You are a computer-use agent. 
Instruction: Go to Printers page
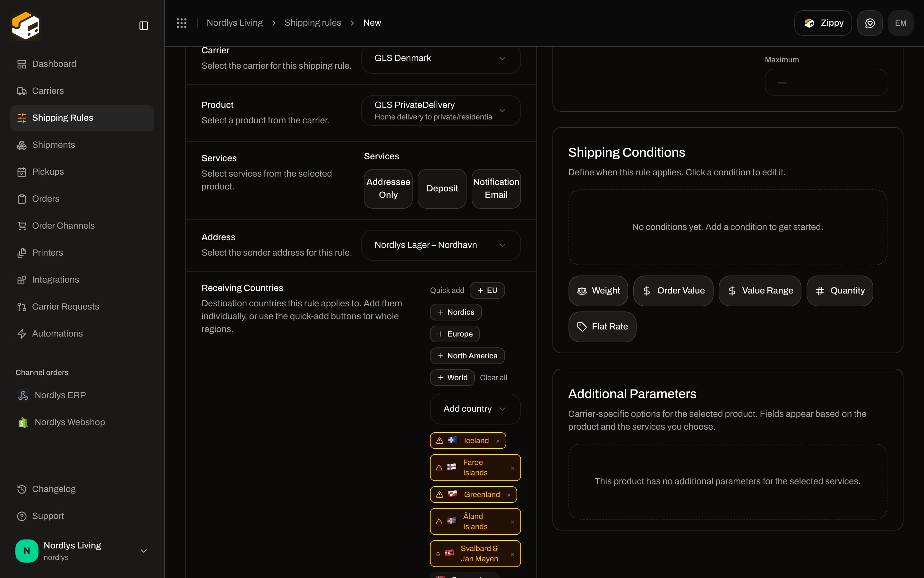coord(82,253)
